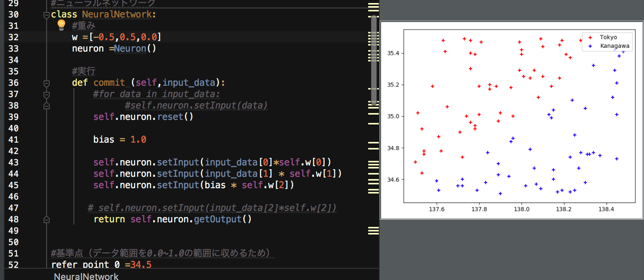Viewport: 644px width, 280px height.
Task: Click setInput on the input_data[1] line
Action: [178, 174]
